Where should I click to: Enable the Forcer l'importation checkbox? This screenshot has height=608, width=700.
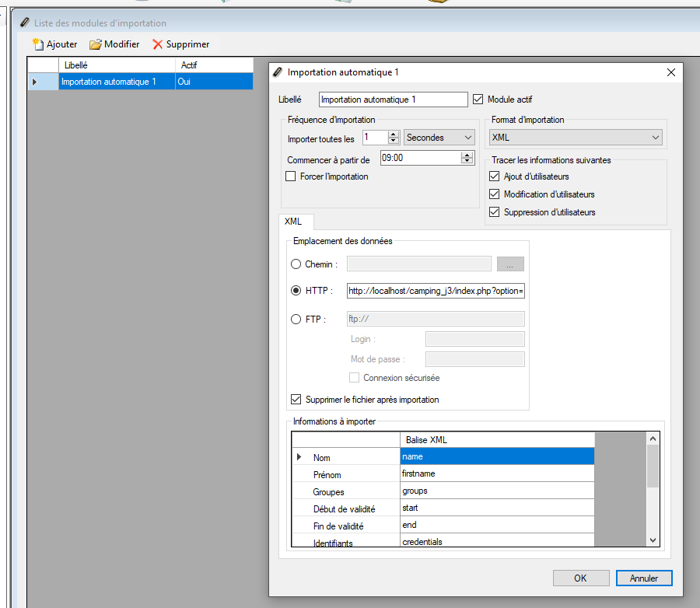pyautogui.click(x=292, y=176)
